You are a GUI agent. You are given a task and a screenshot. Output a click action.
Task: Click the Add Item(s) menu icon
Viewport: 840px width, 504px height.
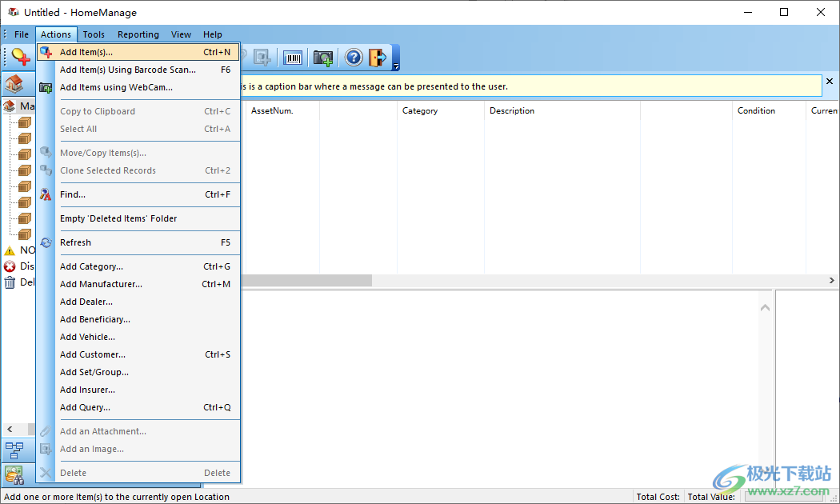(46, 52)
